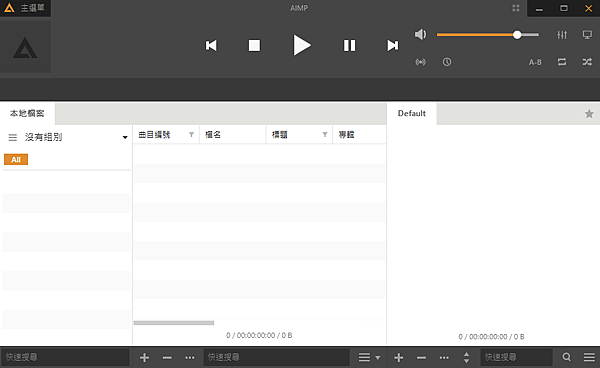Click the All filter button
This screenshot has width=600, height=368.
[x=16, y=160]
